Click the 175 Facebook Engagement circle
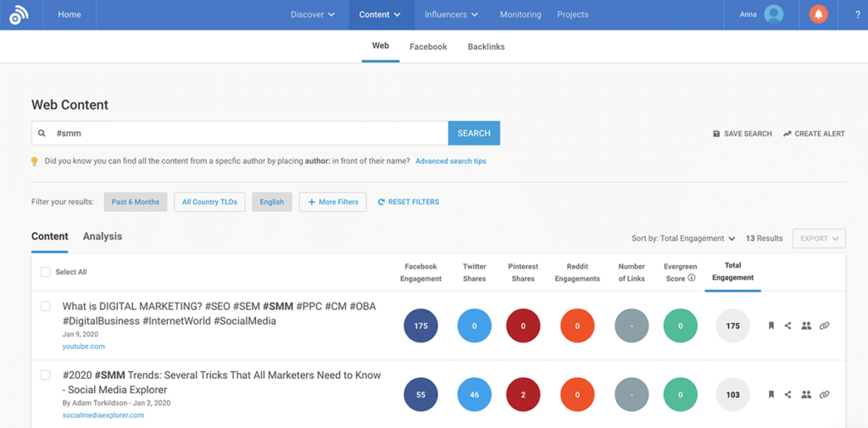Viewport: 868px width, 428px height. pos(421,325)
